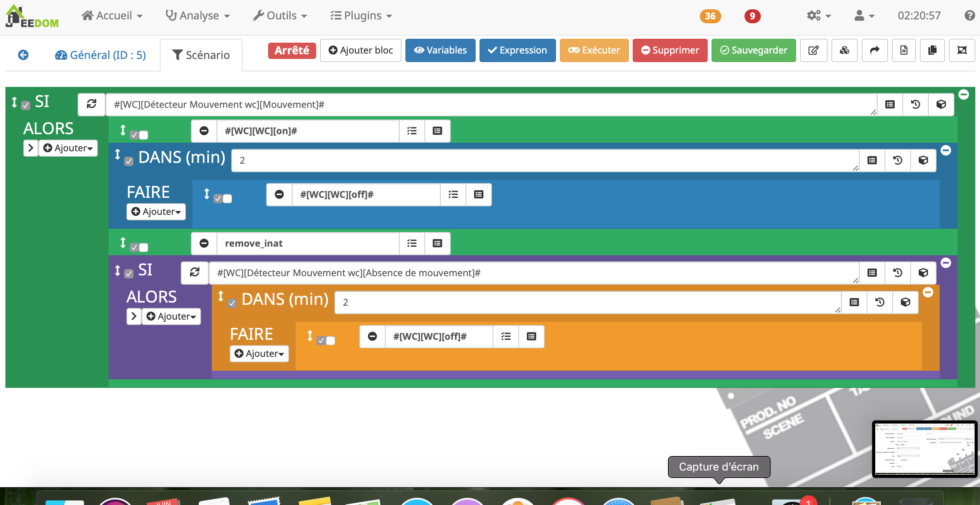The width and height of the screenshot is (980, 505).
Task: Open the Plugins menu
Action: (x=361, y=16)
